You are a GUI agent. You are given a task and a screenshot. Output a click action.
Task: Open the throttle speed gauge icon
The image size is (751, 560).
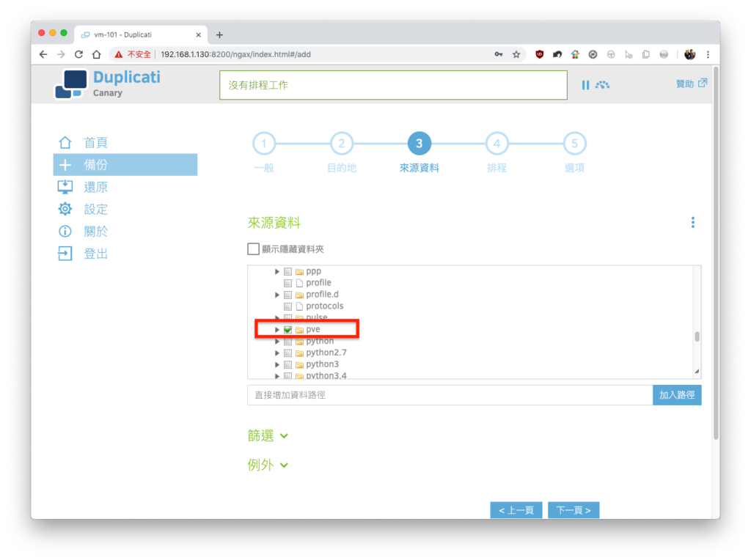[603, 85]
